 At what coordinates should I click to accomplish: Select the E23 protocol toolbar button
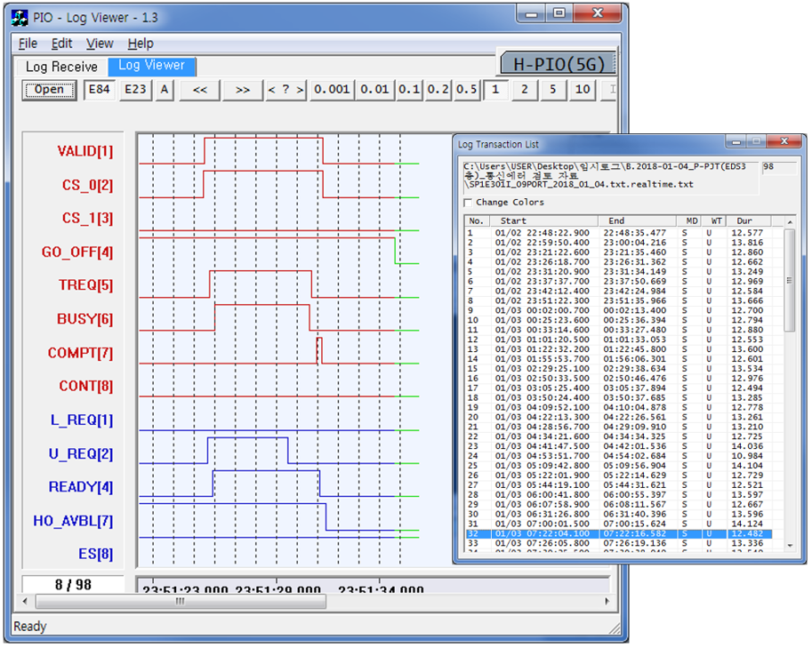[135, 90]
